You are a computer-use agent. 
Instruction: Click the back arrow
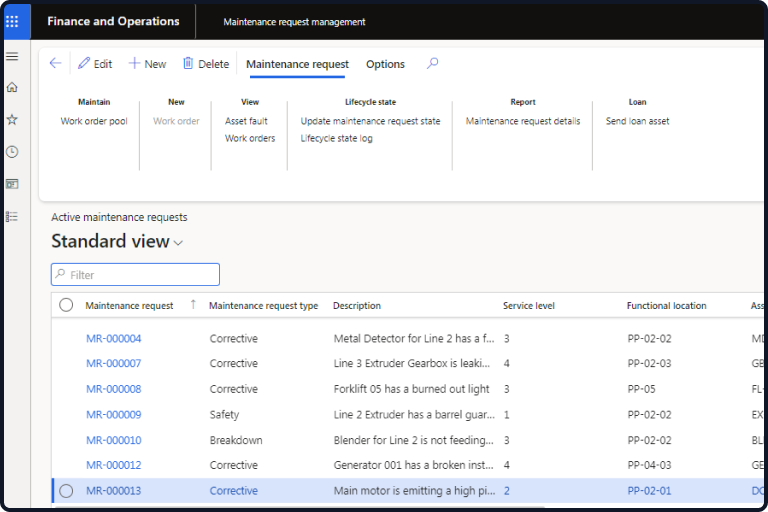pyautogui.click(x=55, y=64)
